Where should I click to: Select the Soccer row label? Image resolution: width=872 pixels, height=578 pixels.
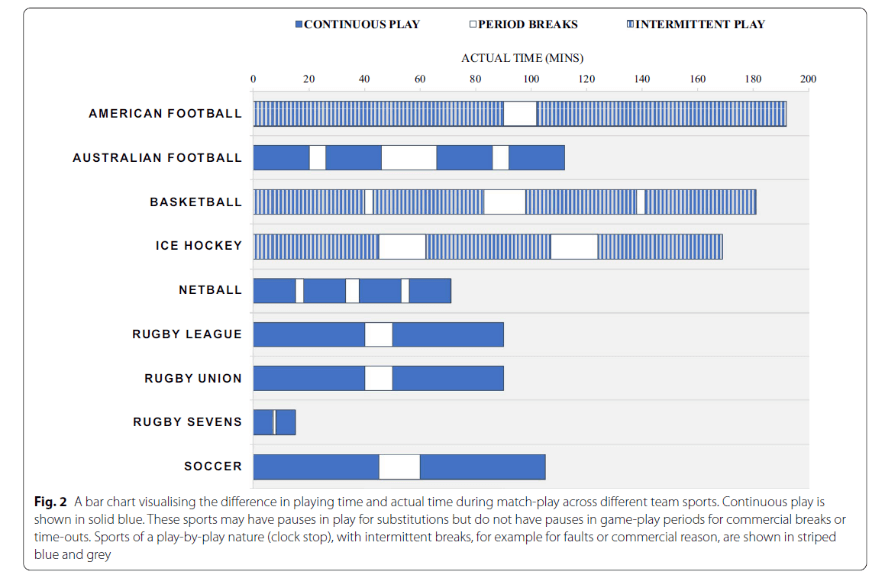tap(212, 466)
